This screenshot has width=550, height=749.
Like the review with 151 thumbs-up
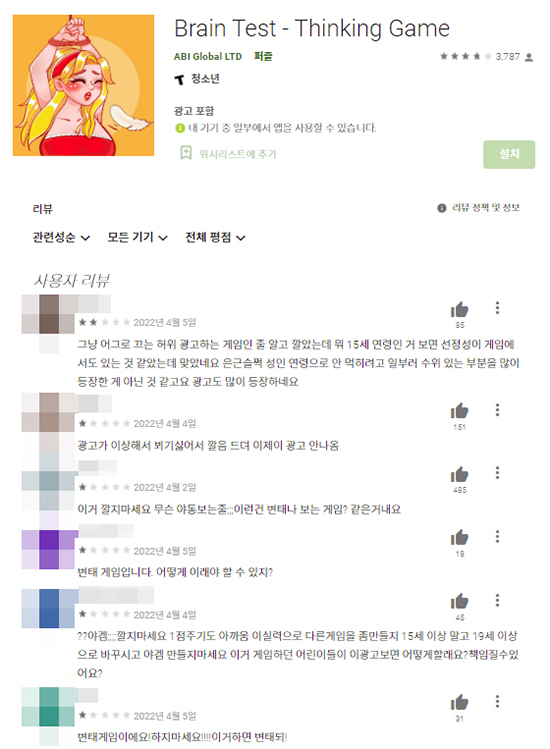click(x=459, y=411)
